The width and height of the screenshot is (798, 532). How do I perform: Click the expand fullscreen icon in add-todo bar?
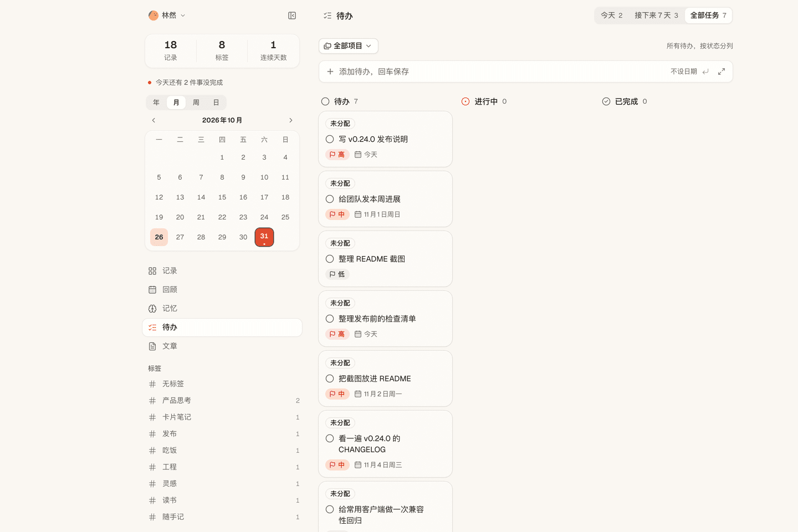coord(722,71)
